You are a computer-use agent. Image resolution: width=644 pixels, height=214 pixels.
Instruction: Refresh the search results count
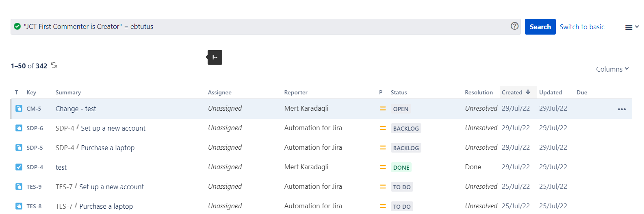click(x=54, y=66)
